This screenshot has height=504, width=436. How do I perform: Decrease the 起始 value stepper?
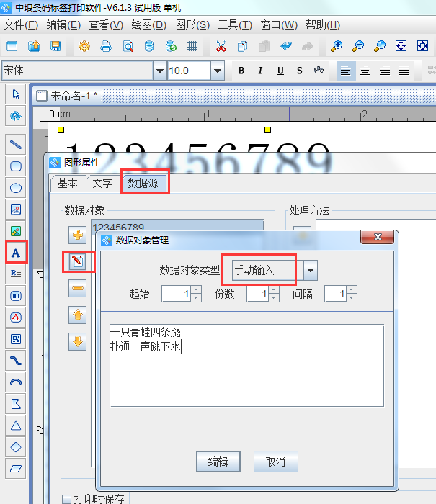click(195, 298)
